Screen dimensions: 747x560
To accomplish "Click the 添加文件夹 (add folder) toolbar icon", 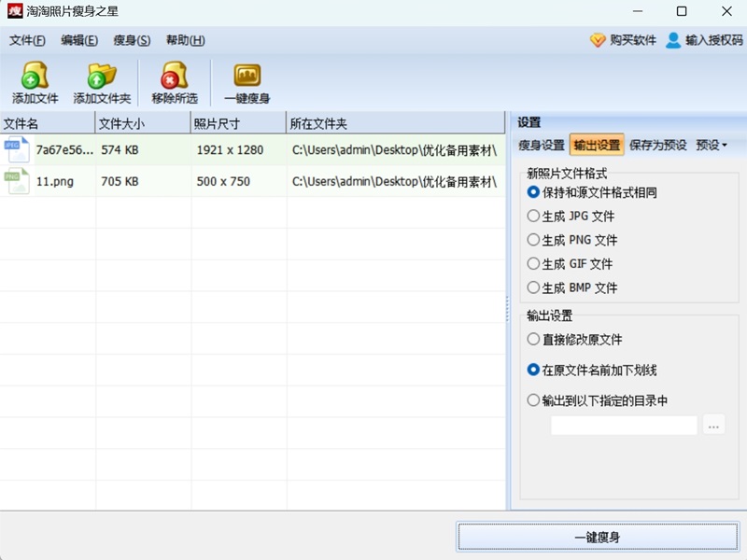I will coord(102,76).
